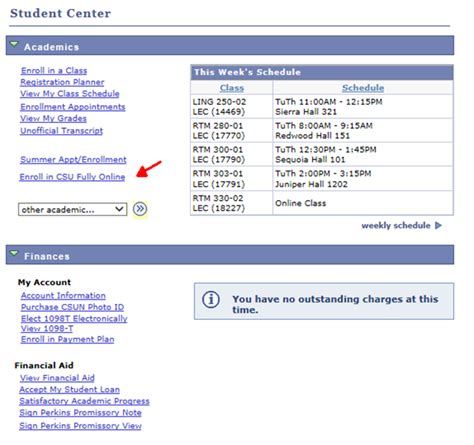Click the Sierra Hall 321 schedule cell
Viewport: 474px width, 445px height.
click(x=363, y=107)
